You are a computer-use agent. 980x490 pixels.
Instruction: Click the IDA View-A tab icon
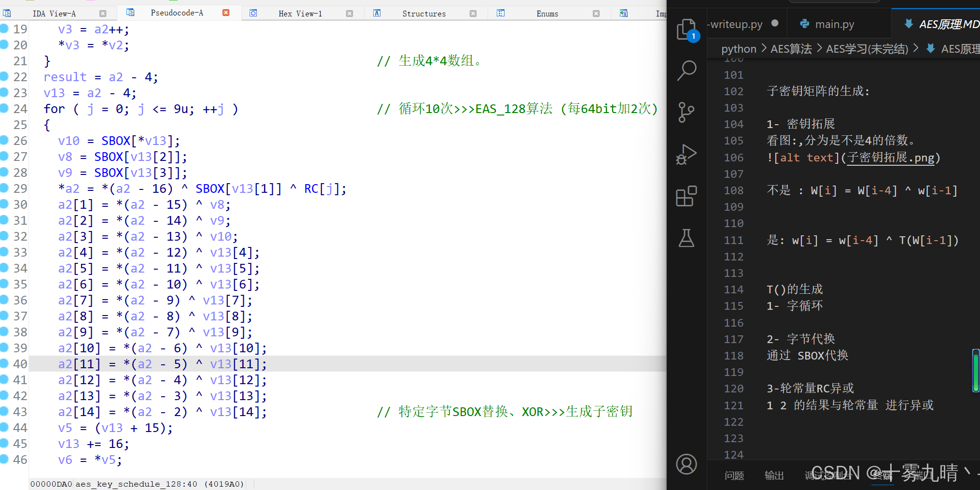coord(7,13)
